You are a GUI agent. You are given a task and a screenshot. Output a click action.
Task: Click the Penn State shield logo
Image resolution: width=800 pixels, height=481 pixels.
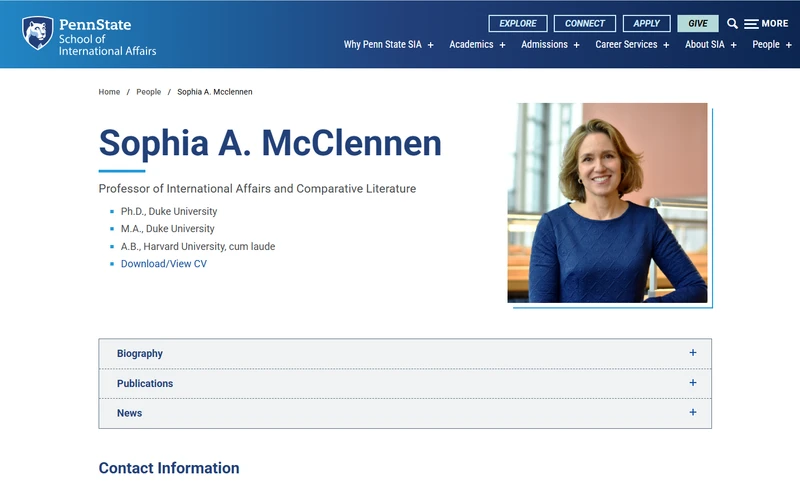click(x=37, y=33)
